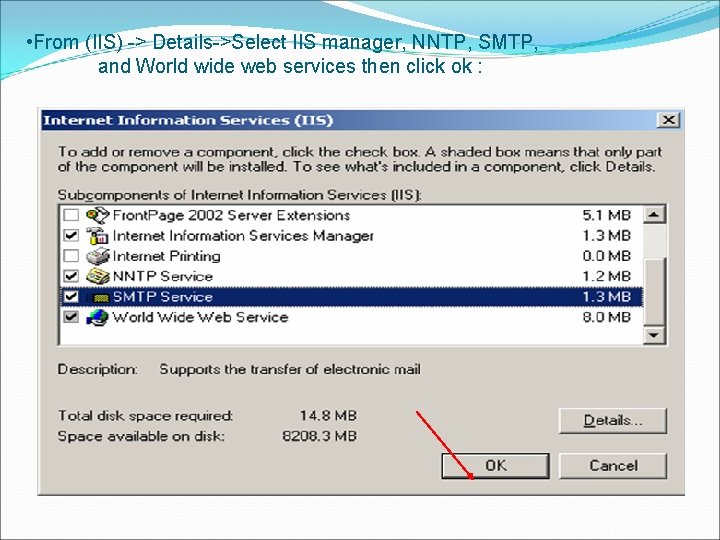Enable the Internet Printing checkbox
Image resolution: width=720 pixels, height=540 pixels.
71,256
